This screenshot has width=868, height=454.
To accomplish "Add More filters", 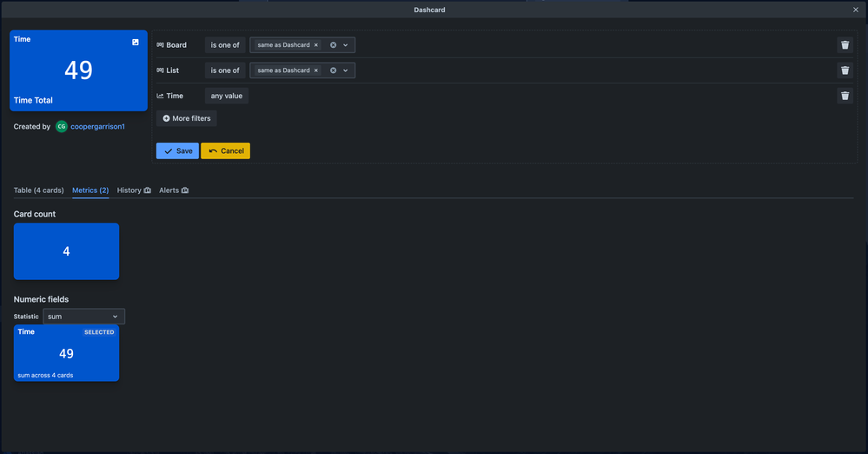I will point(187,118).
